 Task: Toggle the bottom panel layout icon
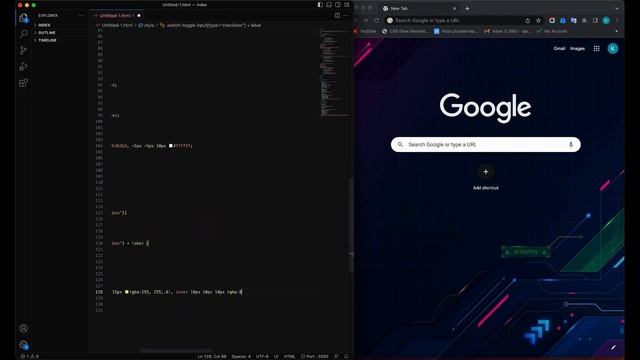tap(329, 5)
